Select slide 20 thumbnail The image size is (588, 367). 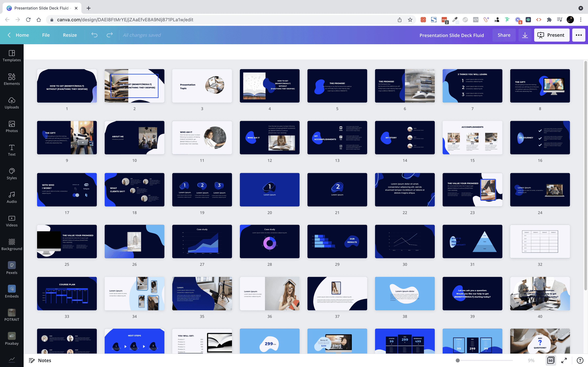point(269,190)
